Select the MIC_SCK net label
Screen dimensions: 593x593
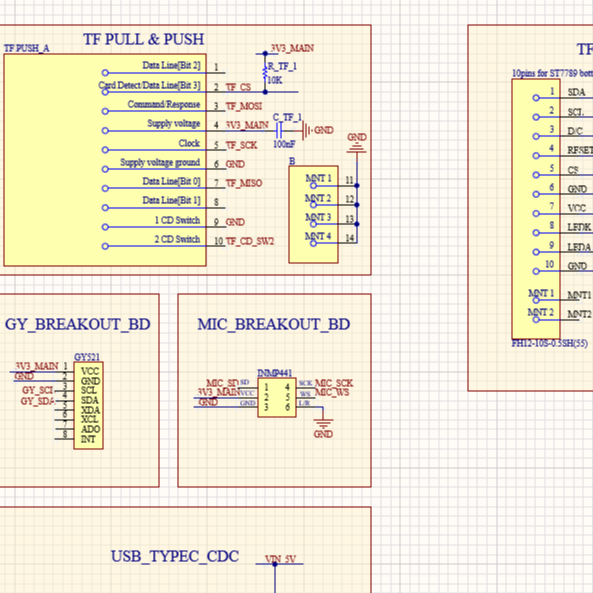334,383
